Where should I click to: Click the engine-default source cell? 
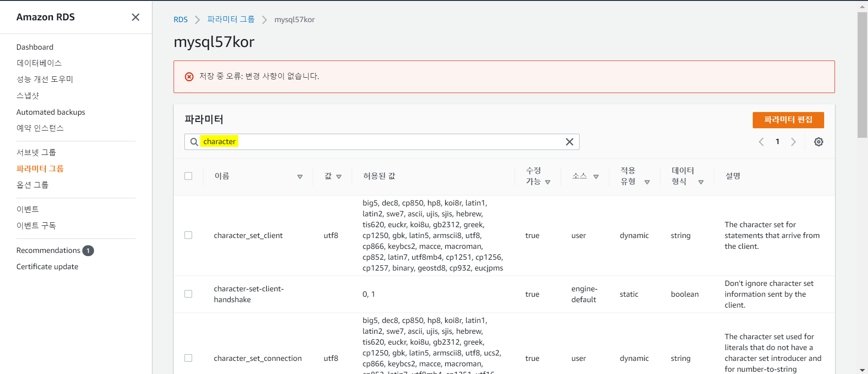tap(584, 294)
